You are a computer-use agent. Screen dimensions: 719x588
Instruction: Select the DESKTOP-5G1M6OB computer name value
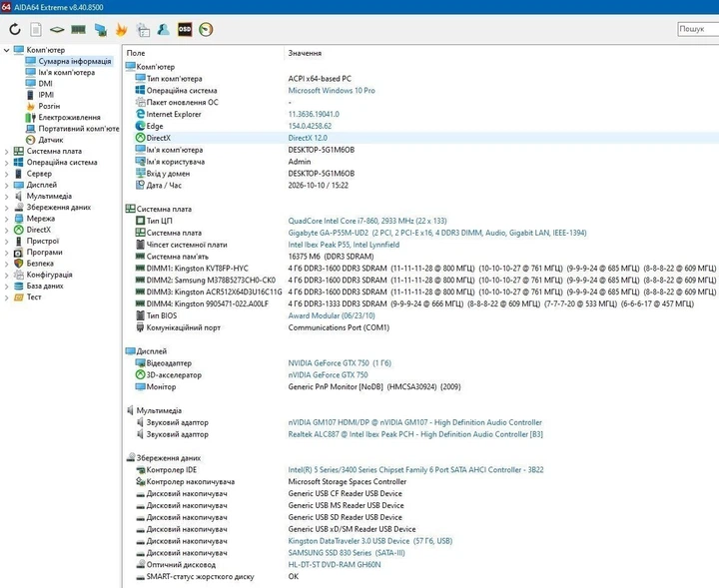321,150
